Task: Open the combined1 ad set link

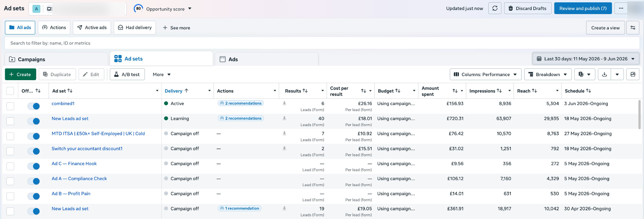Action: tap(63, 103)
